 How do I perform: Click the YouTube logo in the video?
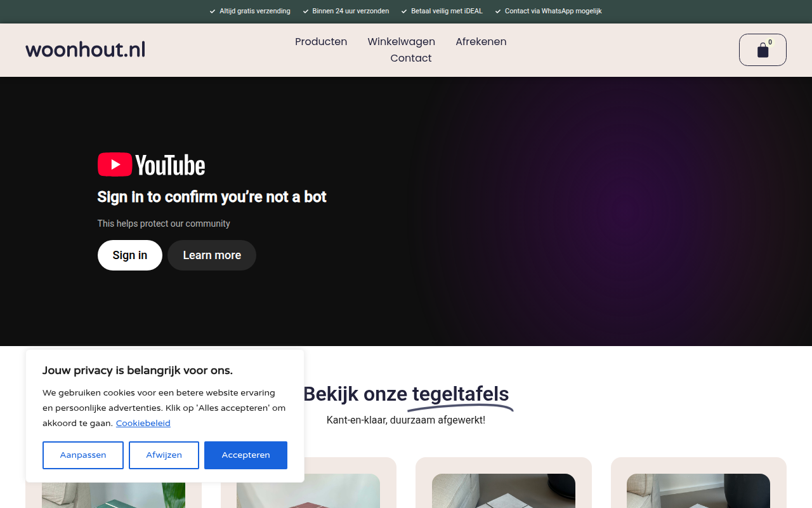[151, 165]
